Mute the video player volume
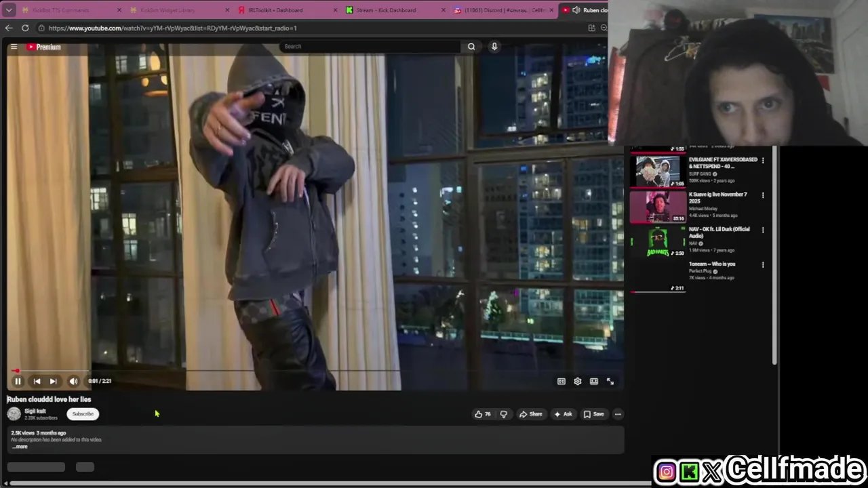This screenshot has width=868, height=488. point(73,381)
